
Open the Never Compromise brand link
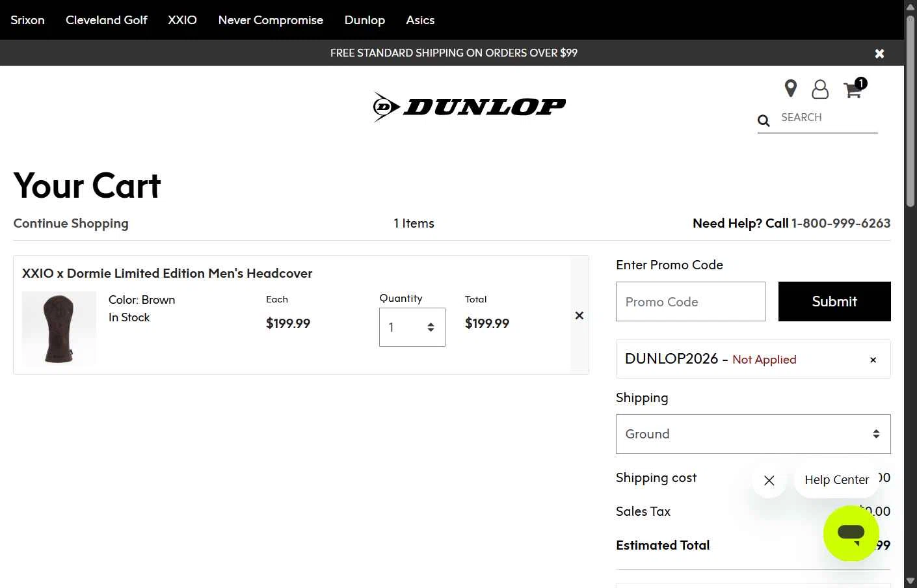pos(271,20)
